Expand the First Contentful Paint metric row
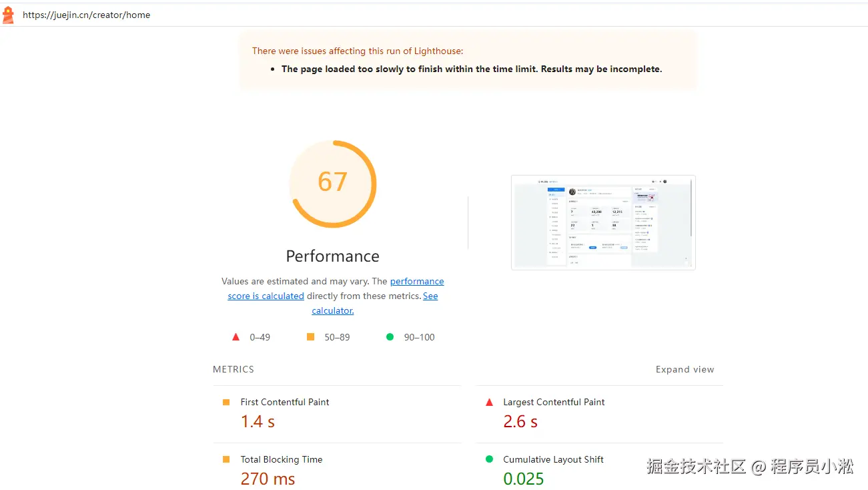This screenshot has height=490, width=868. pyautogui.click(x=337, y=414)
